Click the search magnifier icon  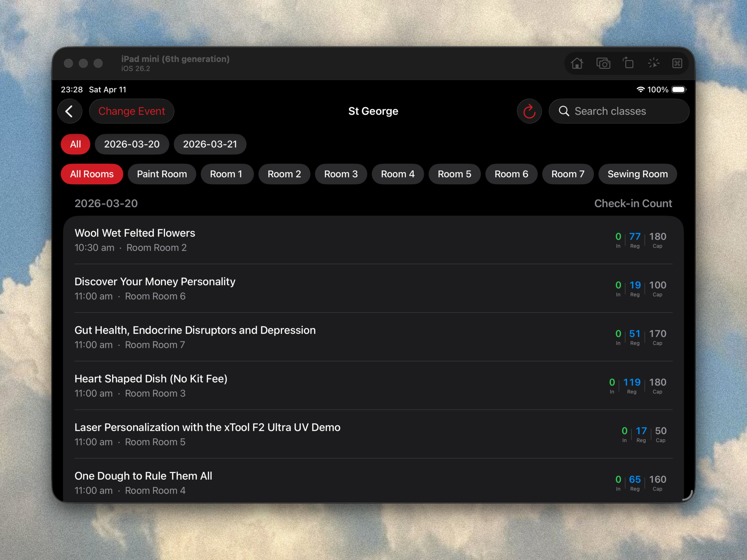coord(564,111)
